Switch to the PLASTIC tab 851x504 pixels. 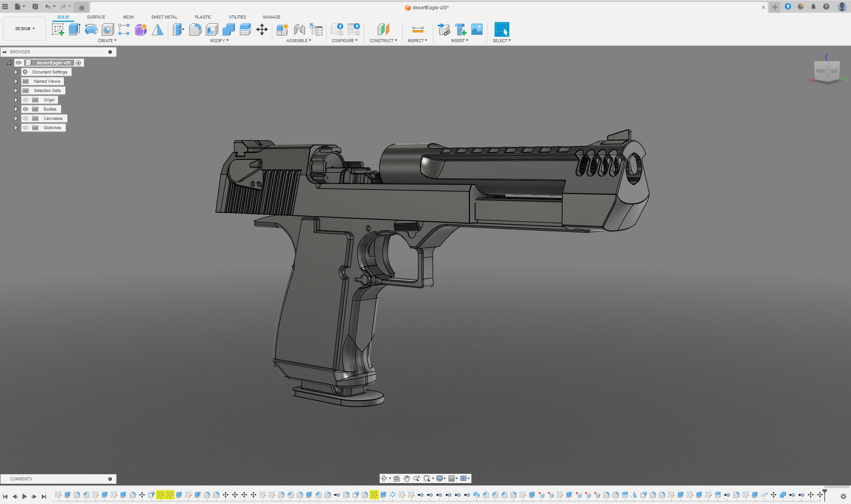click(203, 17)
